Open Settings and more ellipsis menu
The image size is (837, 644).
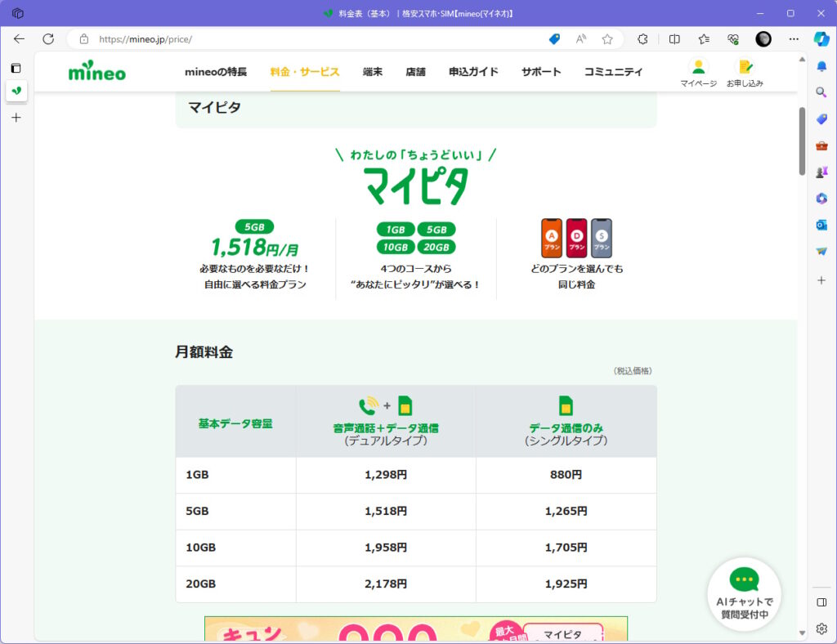point(794,39)
